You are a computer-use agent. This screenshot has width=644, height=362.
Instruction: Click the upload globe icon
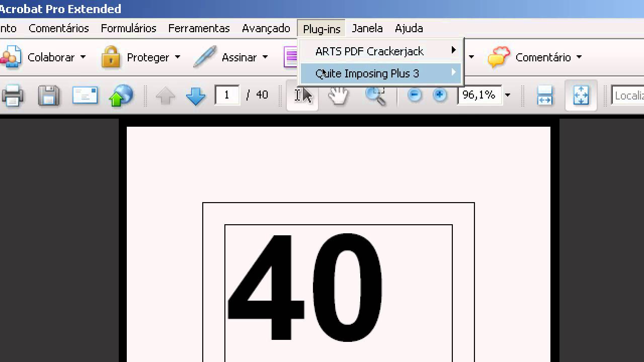tap(121, 95)
